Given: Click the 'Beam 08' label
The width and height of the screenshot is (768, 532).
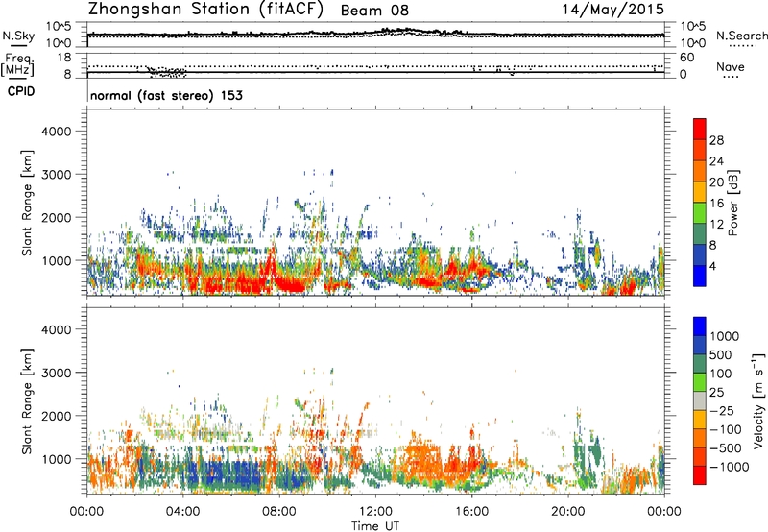Looking at the screenshot, I should (374, 11).
